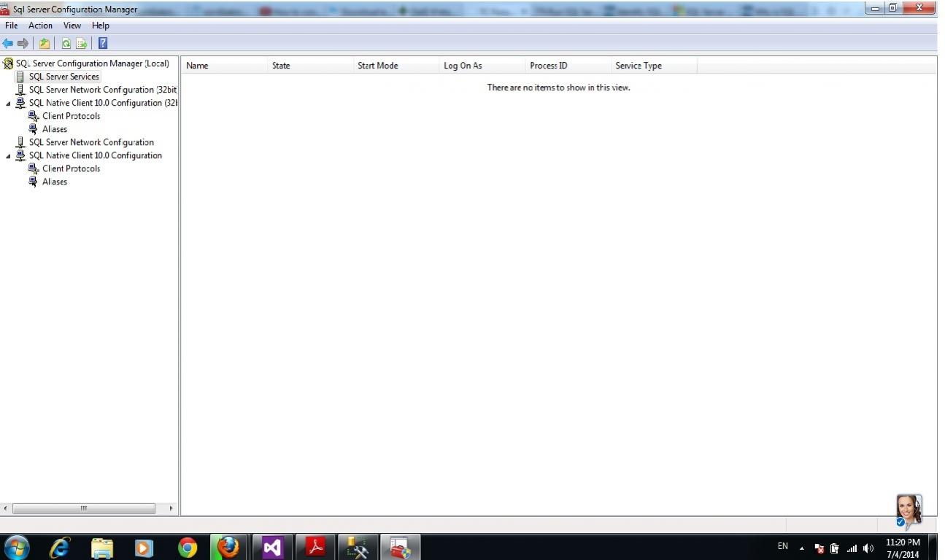Select Aliases under the 32bit configuration
Viewport: 945px width, 560px height.
tap(55, 129)
